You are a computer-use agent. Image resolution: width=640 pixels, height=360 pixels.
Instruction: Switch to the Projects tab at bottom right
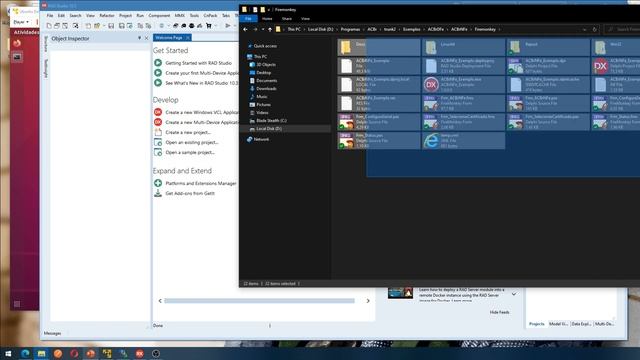[x=536, y=324]
